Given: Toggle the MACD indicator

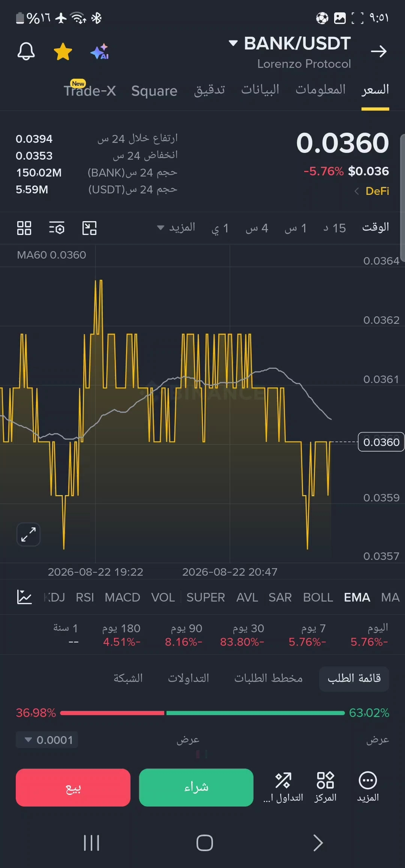Looking at the screenshot, I should pyautogui.click(x=122, y=597).
